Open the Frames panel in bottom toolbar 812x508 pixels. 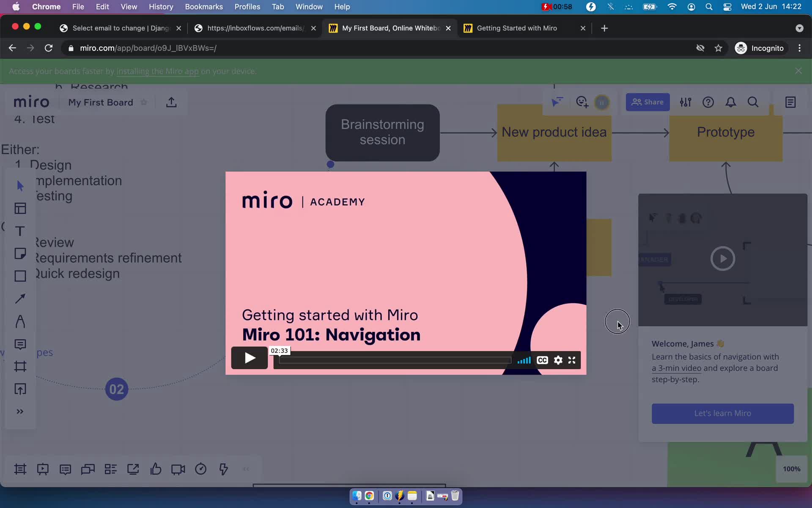tap(20, 469)
